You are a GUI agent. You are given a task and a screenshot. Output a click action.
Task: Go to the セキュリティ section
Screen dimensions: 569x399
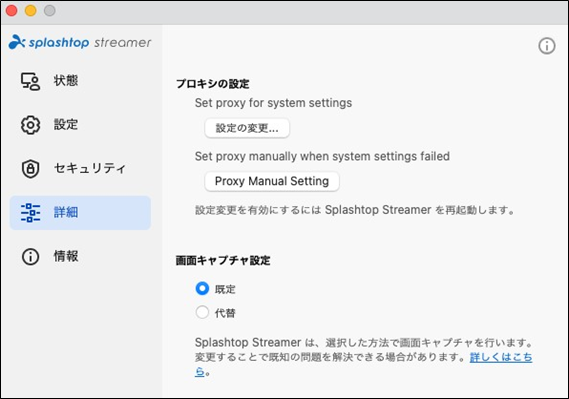coord(80,169)
